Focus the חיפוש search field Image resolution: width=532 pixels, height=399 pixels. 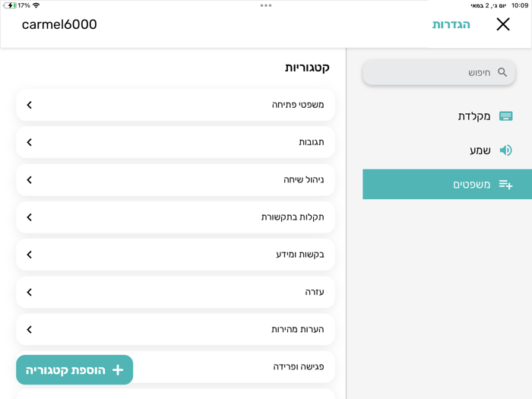(x=433, y=72)
